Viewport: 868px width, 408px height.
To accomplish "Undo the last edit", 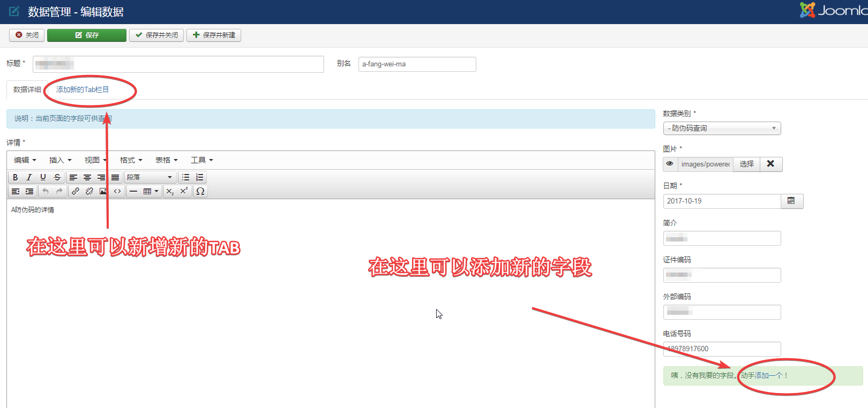I will 46,191.
